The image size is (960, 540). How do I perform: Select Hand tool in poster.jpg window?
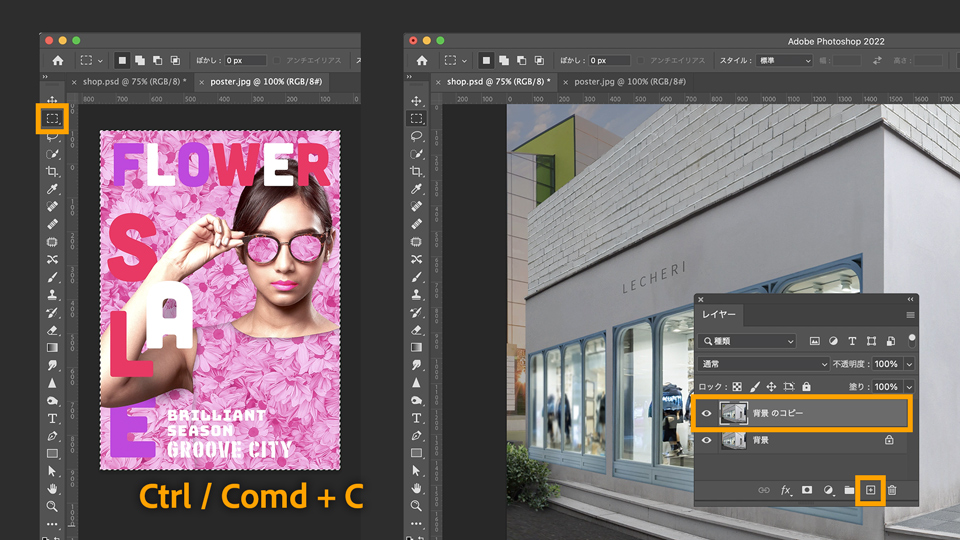pyautogui.click(x=52, y=489)
